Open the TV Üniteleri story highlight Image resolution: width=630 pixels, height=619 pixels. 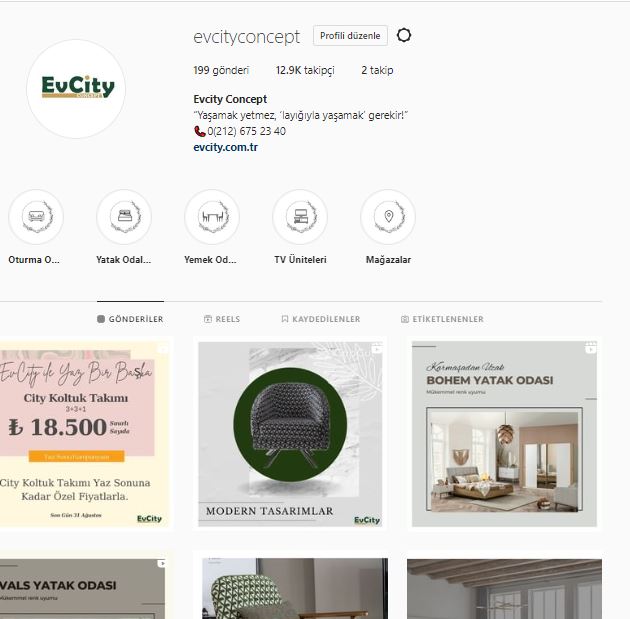click(300, 217)
